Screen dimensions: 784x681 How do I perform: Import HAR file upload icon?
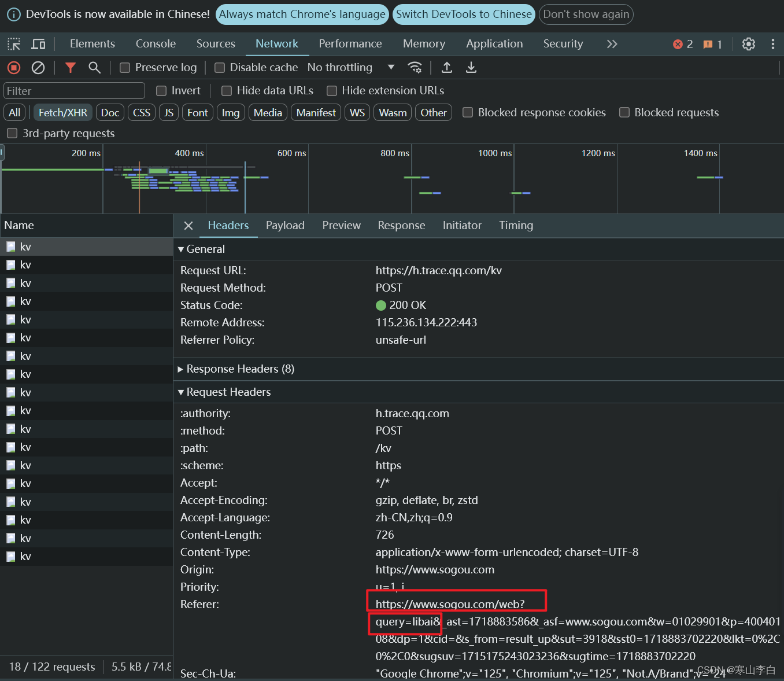pos(447,68)
